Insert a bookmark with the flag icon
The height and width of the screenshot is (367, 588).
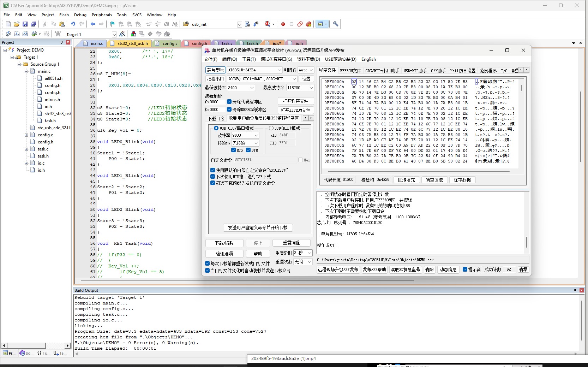[112, 24]
